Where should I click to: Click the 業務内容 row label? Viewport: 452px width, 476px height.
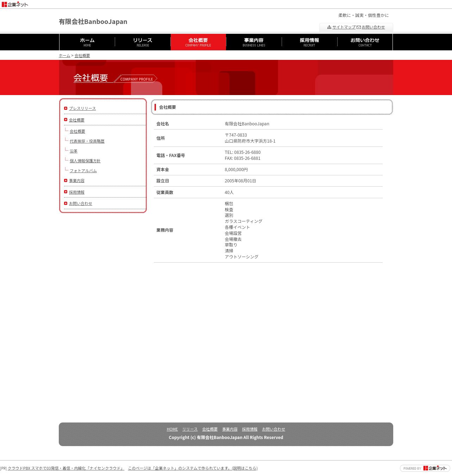click(x=165, y=230)
